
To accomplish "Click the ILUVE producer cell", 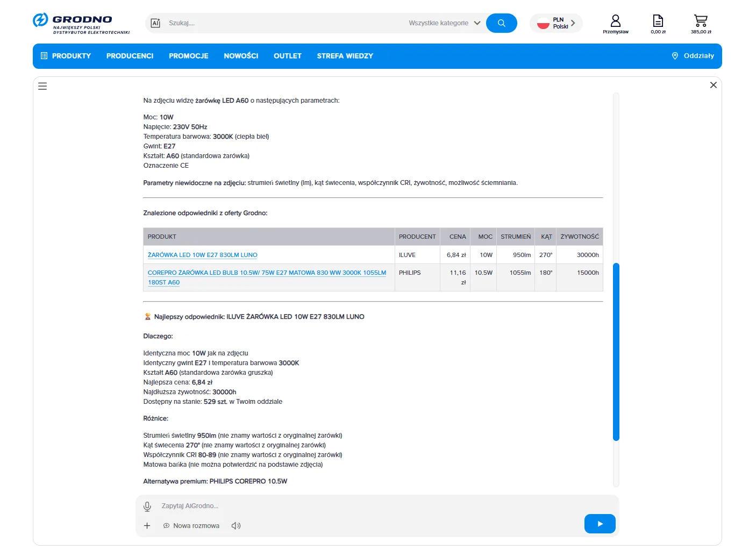I will (x=417, y=255).
